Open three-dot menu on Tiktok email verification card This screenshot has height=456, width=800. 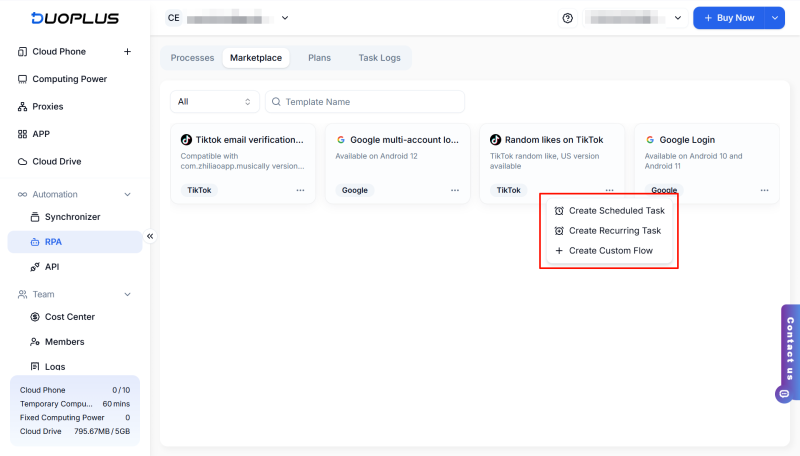[x=300, y=190]
